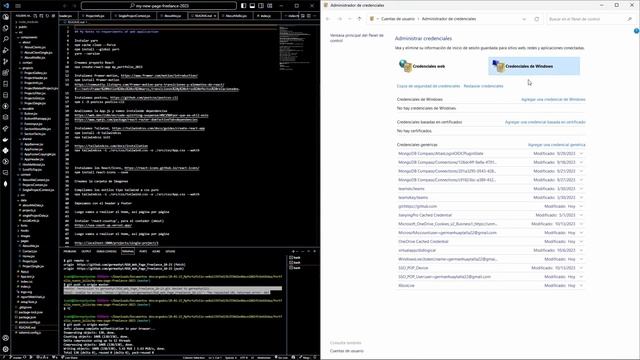Select teamsKey/teams credential row
Viewport: 640px width, 360px height.
[491, 198]
